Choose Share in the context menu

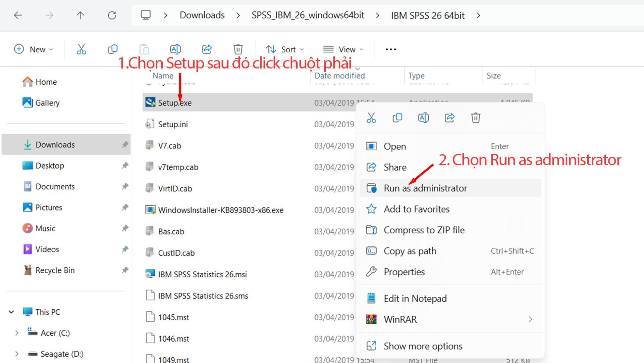450,167
